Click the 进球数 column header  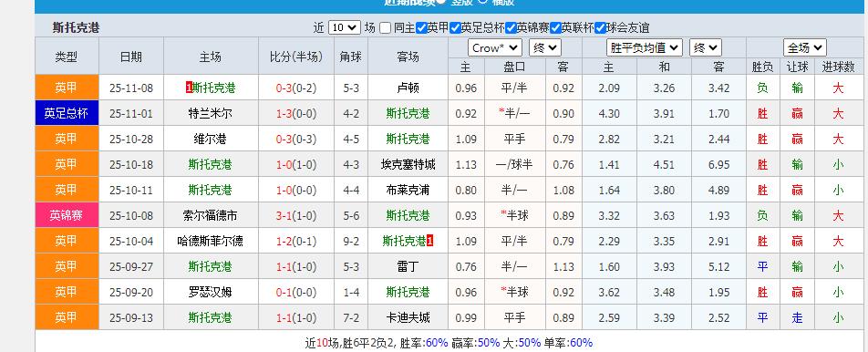point(838,67)
